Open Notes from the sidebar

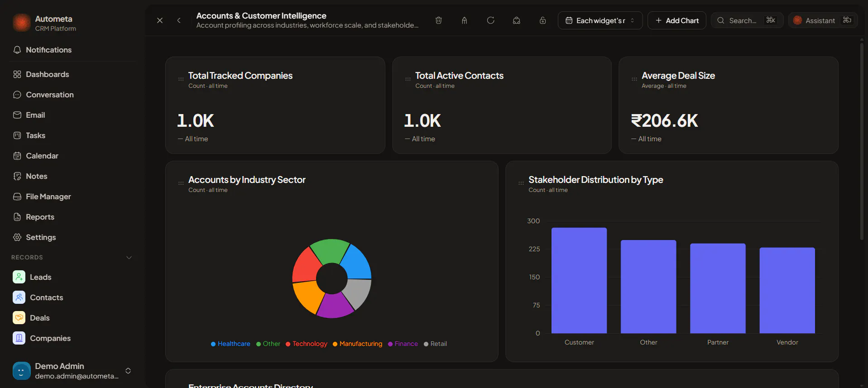72,176
